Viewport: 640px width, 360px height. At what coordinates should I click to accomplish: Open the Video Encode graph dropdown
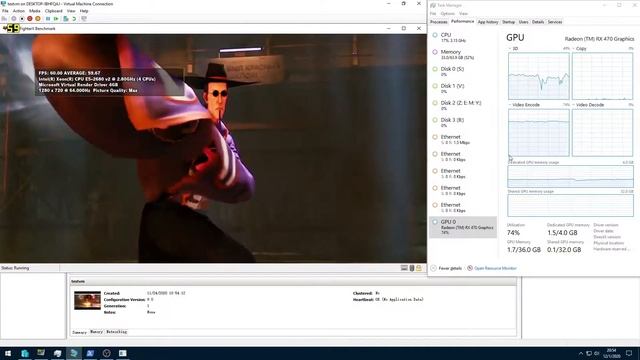[524, 105]
